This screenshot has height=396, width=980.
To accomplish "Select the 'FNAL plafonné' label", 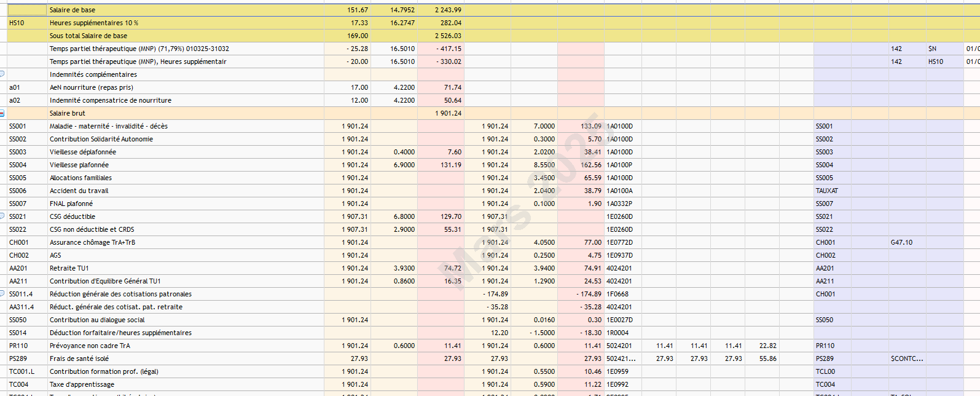I will (x=71, y=204).
